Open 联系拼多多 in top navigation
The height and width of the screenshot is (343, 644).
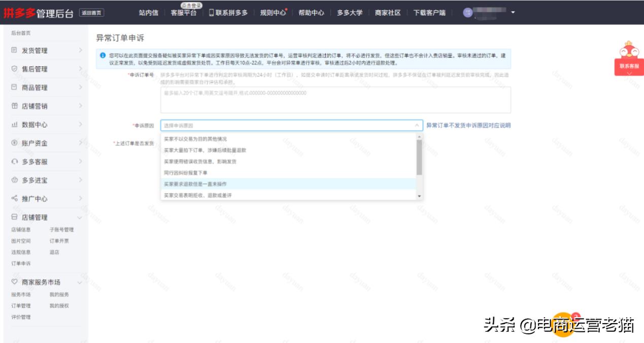click(231, 13)
